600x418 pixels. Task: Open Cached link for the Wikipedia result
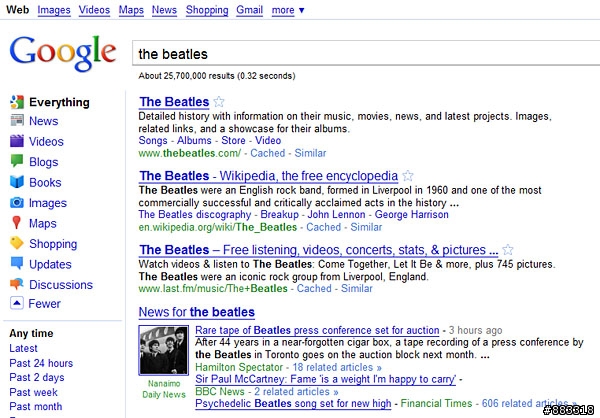tap(323, 227)
